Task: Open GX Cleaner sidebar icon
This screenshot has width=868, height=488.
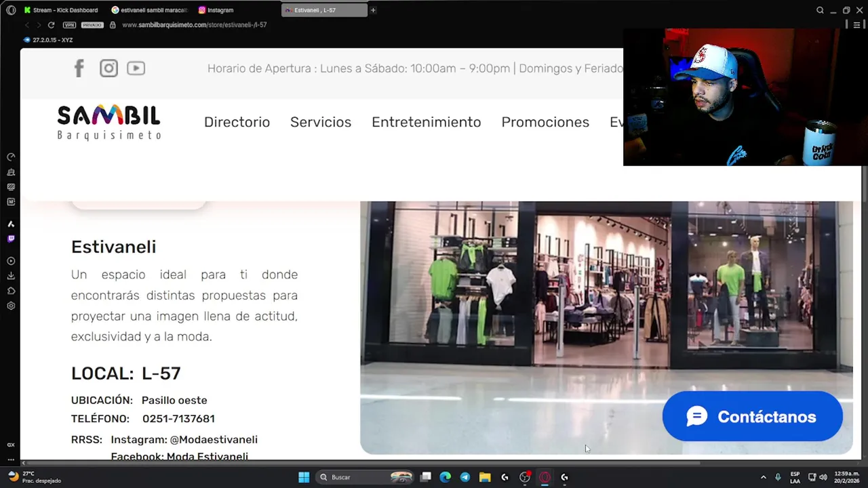Action: pyautogui.click(x=11, y=172)
